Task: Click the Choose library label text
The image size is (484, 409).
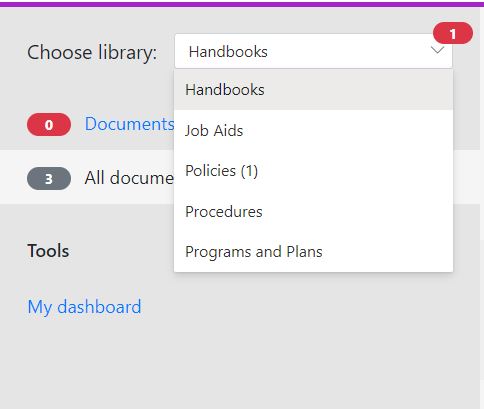Action: (x=92, y=53)
